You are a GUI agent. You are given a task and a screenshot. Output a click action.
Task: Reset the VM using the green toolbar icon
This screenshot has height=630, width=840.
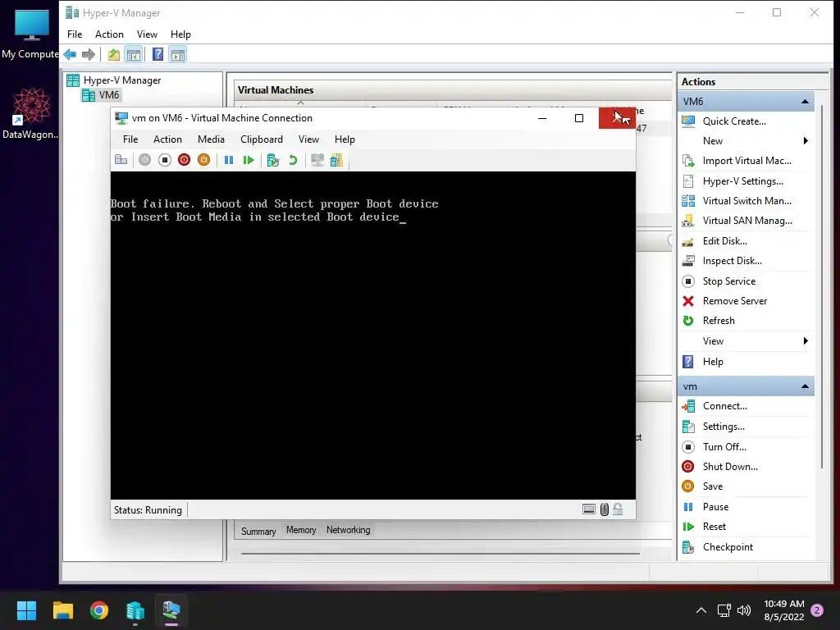[248, 160]
